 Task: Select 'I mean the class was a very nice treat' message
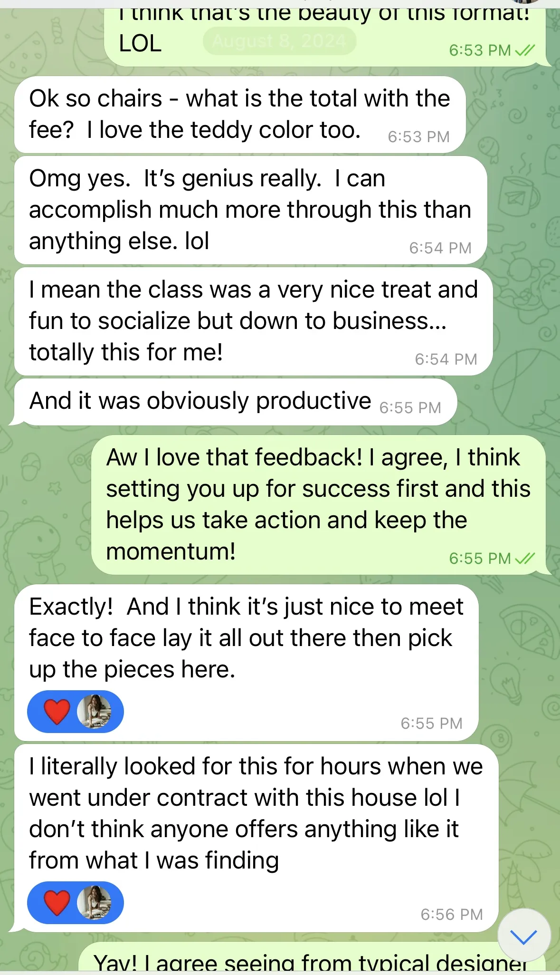pyautogui.click(x=254, y=321)
